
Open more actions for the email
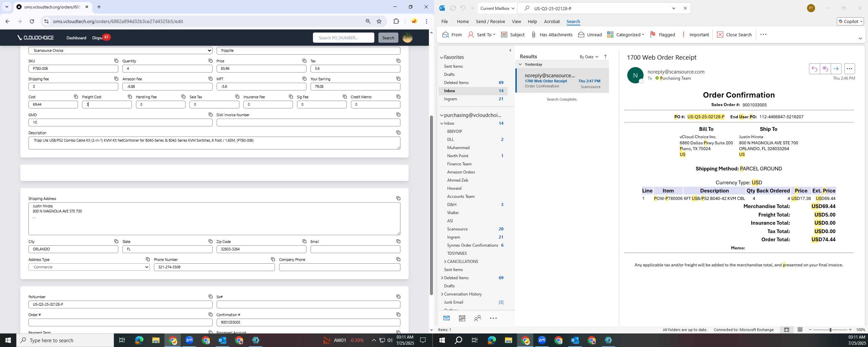[849, 69]
